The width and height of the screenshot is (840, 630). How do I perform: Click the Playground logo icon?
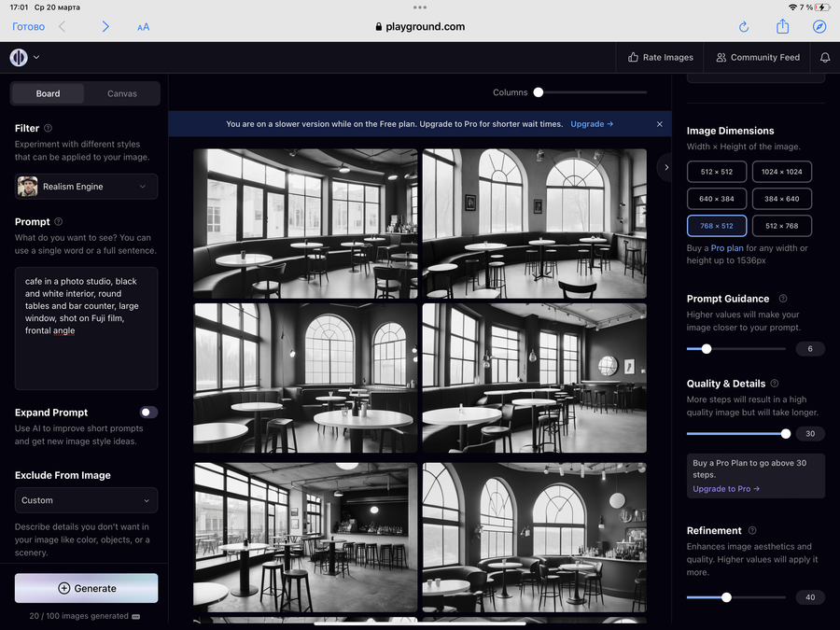pos(19,57)
